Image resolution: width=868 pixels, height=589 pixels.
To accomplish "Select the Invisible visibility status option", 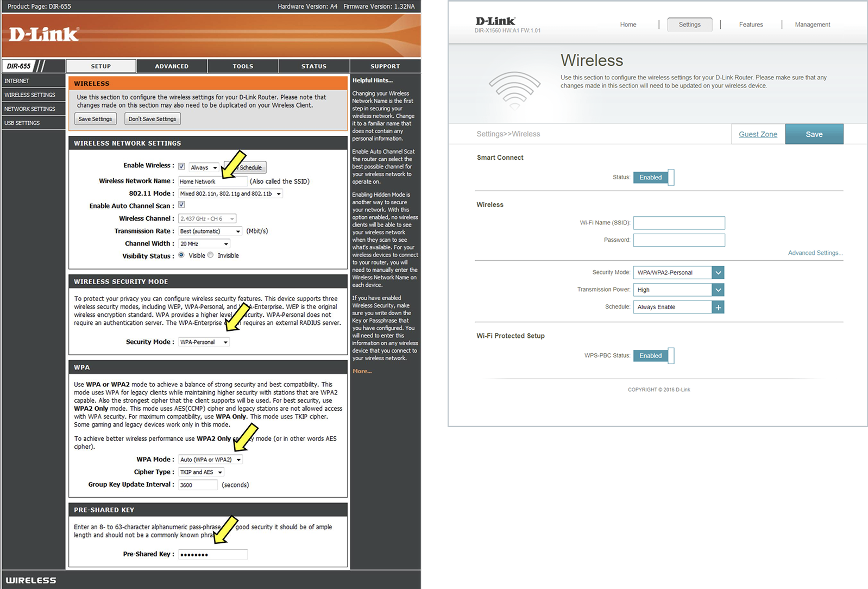I will tap(211, 255).
